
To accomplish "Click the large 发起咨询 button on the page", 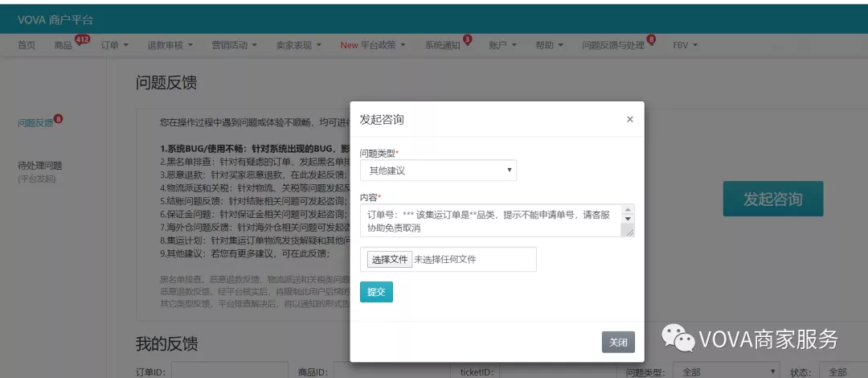I will (773, 199).
